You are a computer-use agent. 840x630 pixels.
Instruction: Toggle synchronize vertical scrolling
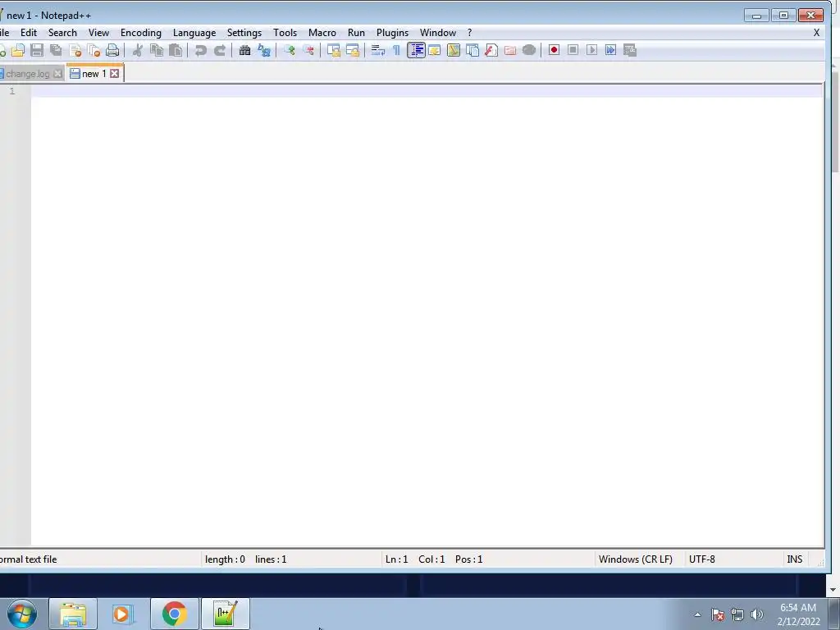coord(333,50)
